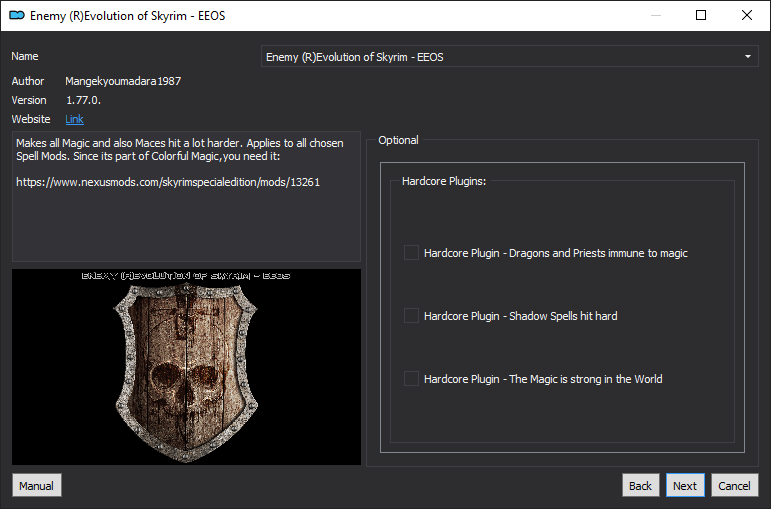Cancel the installer dialog
Screen dimensions: 771x509
(x=734, y=485)
